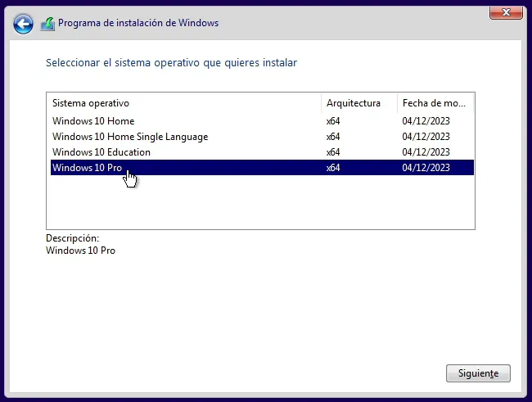Sort by Sistema operativo column header
Screen dimensions: 532x402
coord(184,103)
